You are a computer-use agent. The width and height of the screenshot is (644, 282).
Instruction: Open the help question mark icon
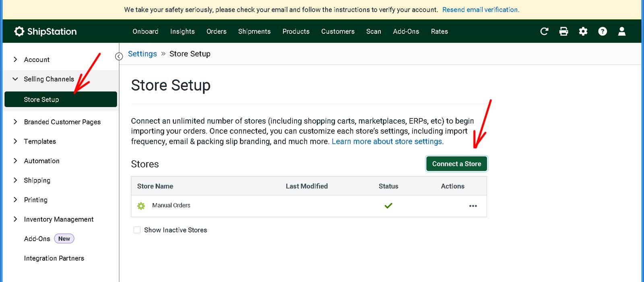point(603,31)
